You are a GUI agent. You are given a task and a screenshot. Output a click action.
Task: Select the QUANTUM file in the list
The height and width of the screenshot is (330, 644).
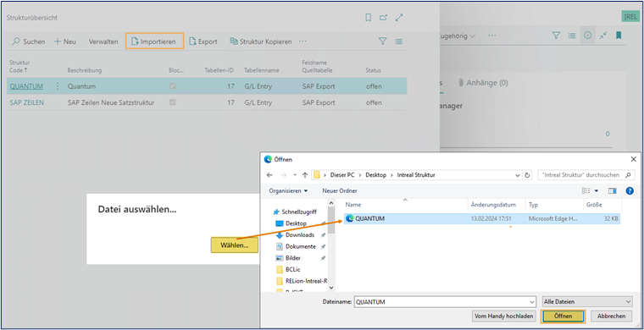pyautogui.click(x=482, y=218)
